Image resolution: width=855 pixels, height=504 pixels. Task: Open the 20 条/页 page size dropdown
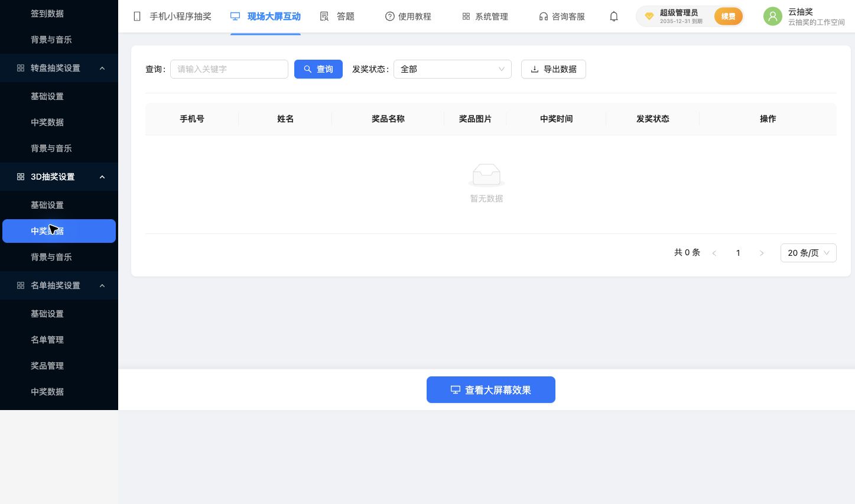pos(808,253)
